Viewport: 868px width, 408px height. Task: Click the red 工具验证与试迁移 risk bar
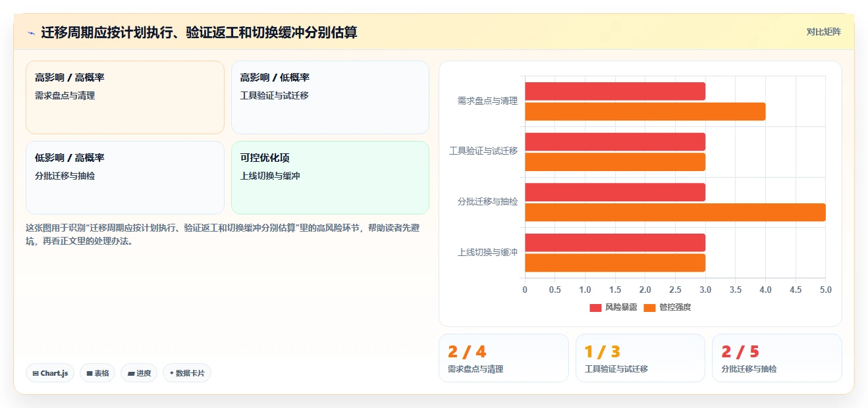pos(615,141)
